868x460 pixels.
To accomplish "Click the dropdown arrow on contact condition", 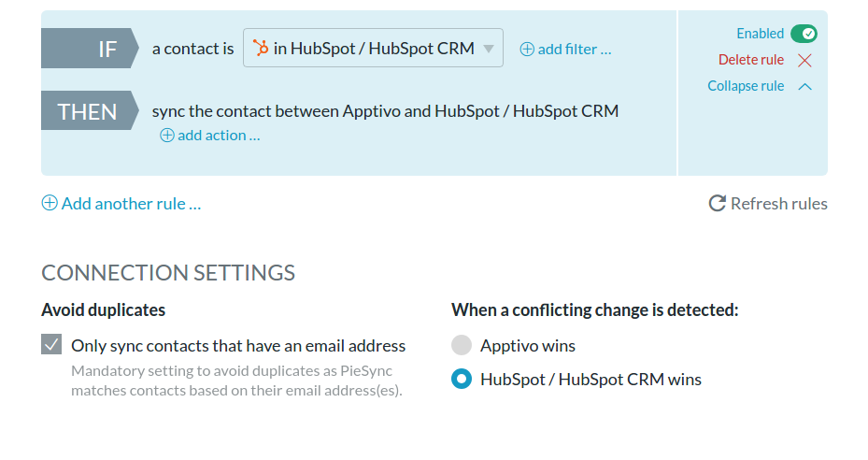I will click(x=489, y=49).
